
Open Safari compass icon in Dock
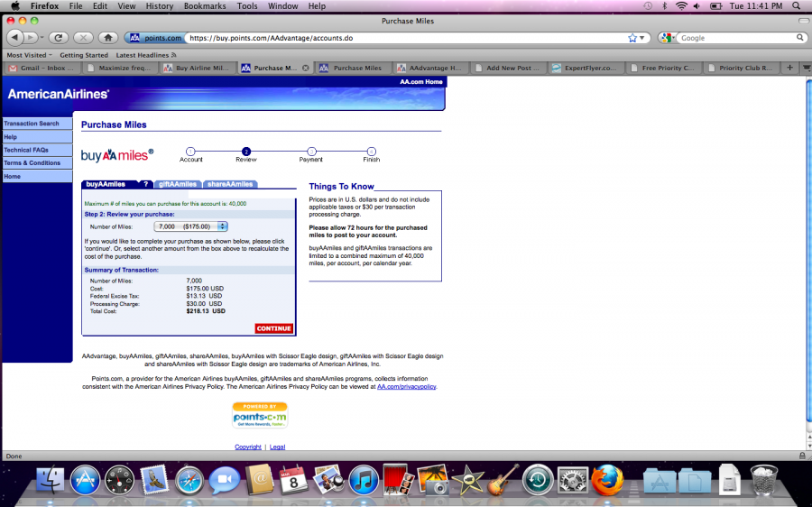click(x=189, y=481)
